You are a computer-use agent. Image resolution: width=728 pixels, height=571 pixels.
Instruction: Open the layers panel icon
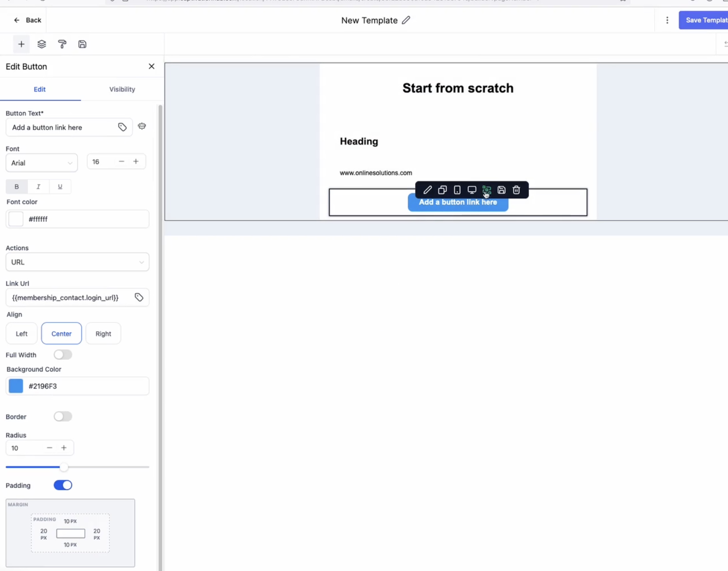pyautogui.click(x=41, y=44)
